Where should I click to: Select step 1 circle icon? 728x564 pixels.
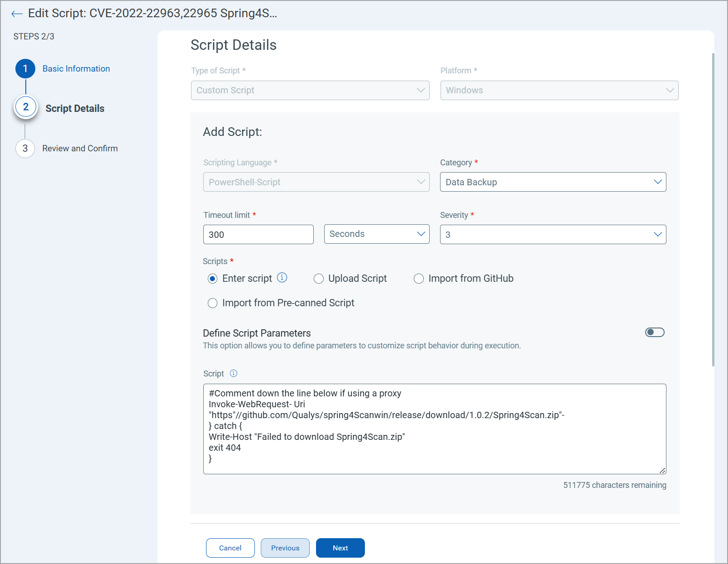(25, 69)
